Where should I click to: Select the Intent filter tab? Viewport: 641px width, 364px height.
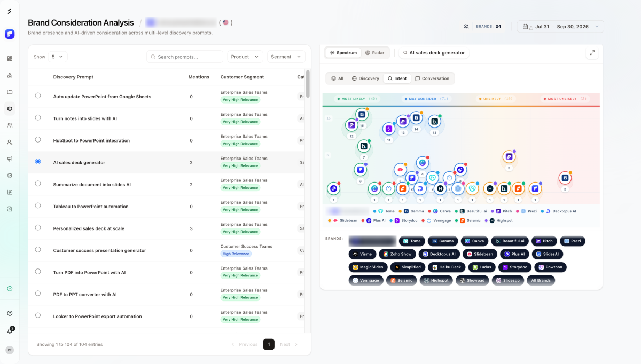[x=397, y=78]
